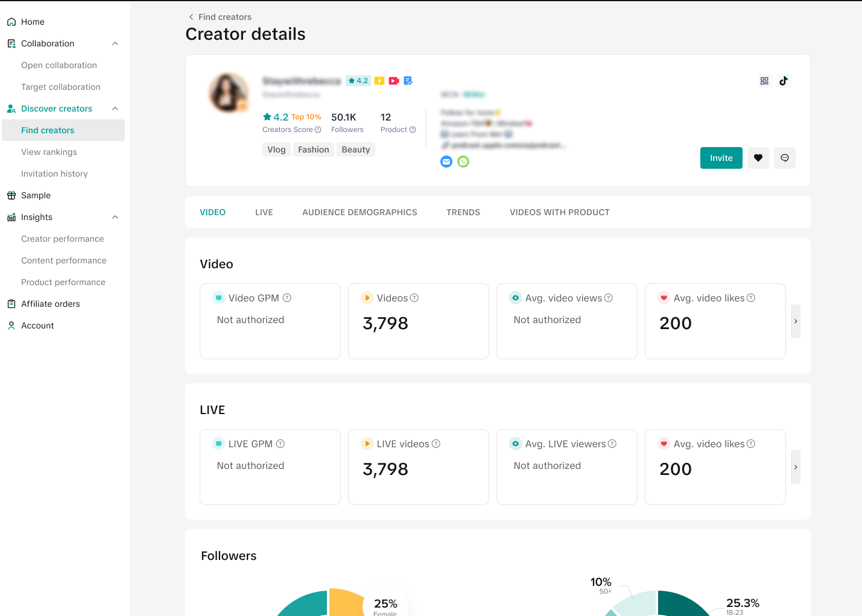Click the Video GPM help icon
The image size is (862, 616).
287,298
